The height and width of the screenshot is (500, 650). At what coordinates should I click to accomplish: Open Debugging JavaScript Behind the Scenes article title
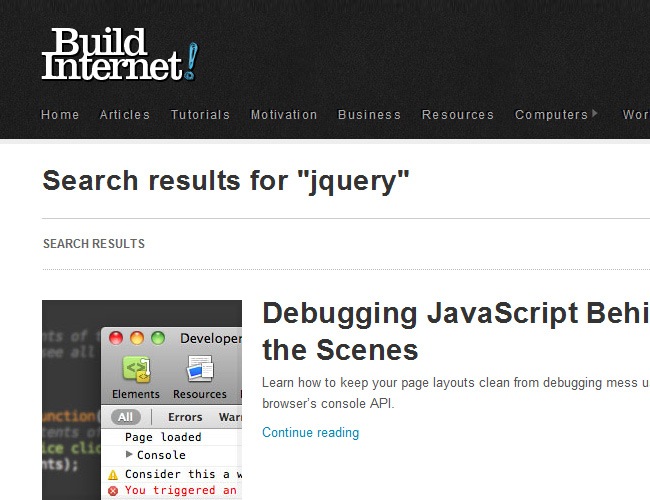[456, 331]
